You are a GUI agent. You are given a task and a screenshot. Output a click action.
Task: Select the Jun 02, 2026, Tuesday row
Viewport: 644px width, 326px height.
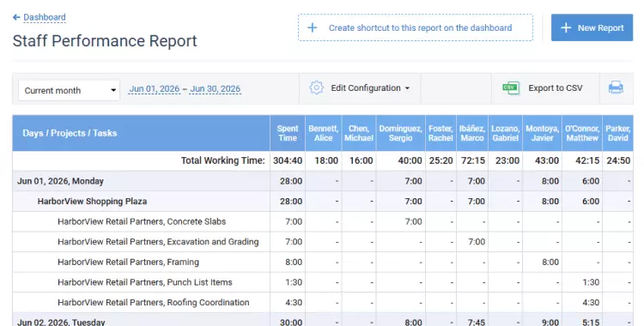point(322,320)
